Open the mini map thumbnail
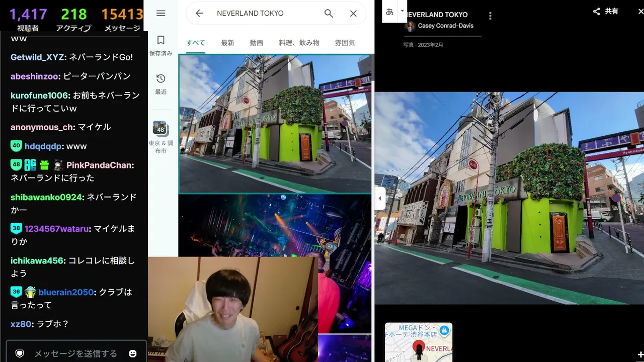Image resolution: width=644 pixels, height=362 pixels. [419, 342]
